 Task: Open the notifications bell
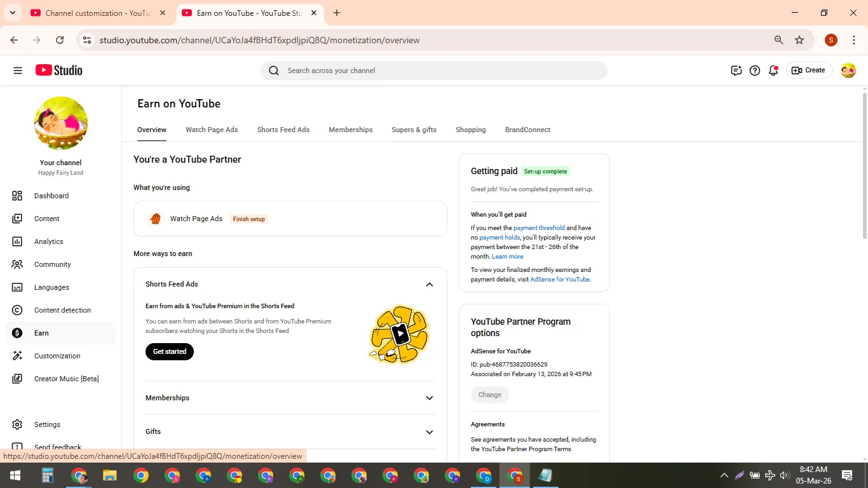pyautogui.click(x=773, y=71)
